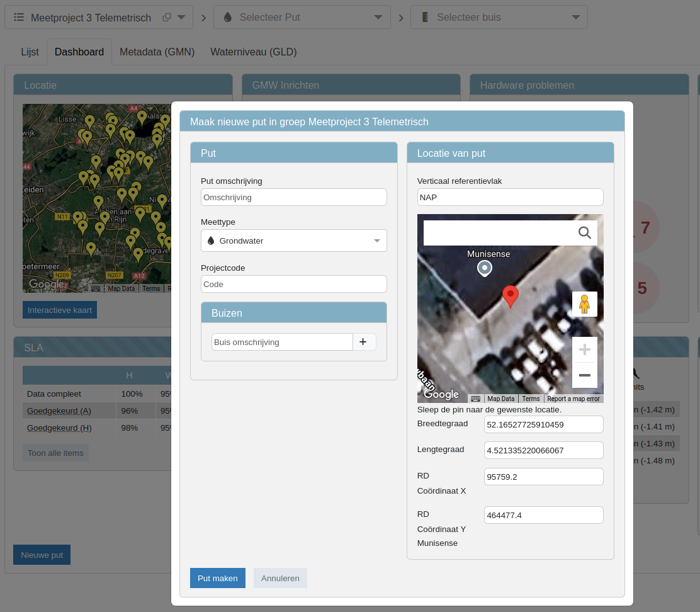Click the Projectcode input field
The height and width of the screenshot is (612, 700).
(293, 284)
